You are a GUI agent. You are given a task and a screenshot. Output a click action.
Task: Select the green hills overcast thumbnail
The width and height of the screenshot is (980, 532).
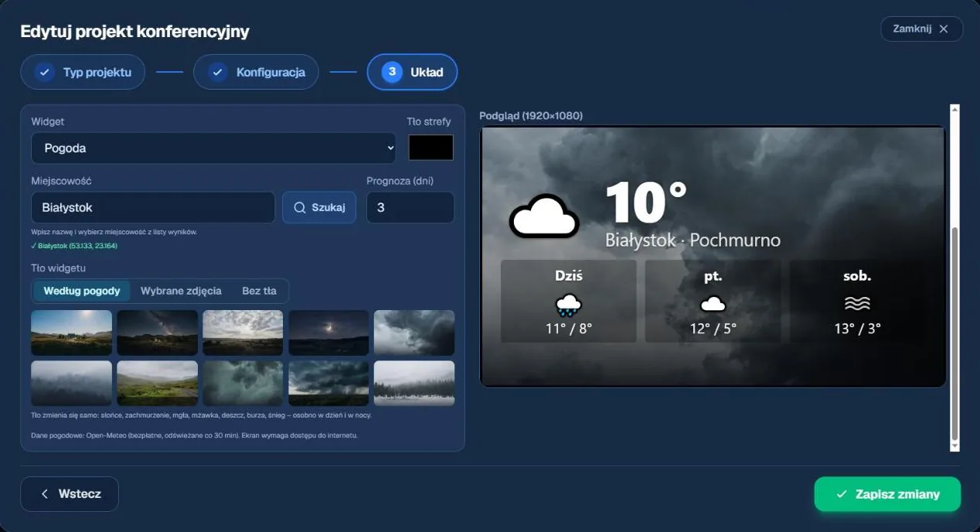coord(157,384)
